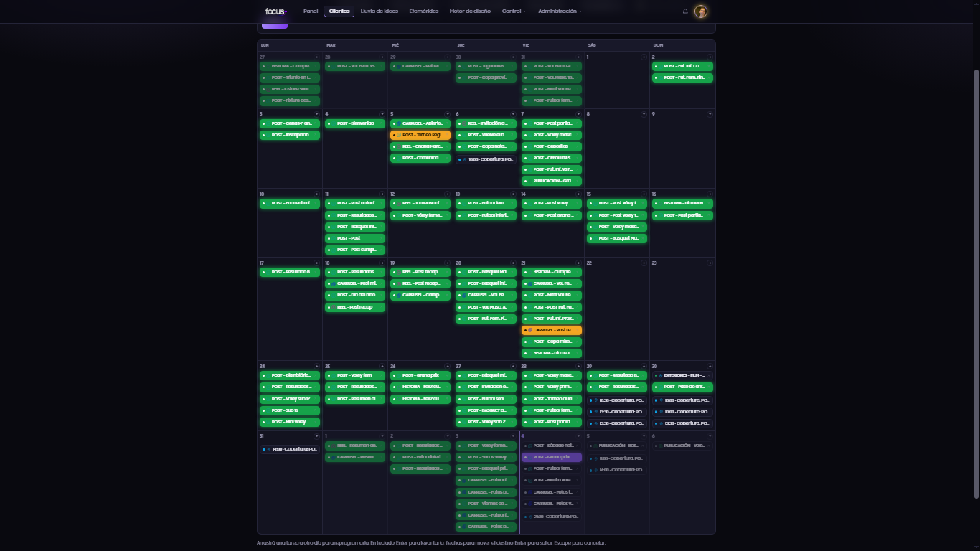Add a task with day 8's plus icon

[x=644, y=113]
